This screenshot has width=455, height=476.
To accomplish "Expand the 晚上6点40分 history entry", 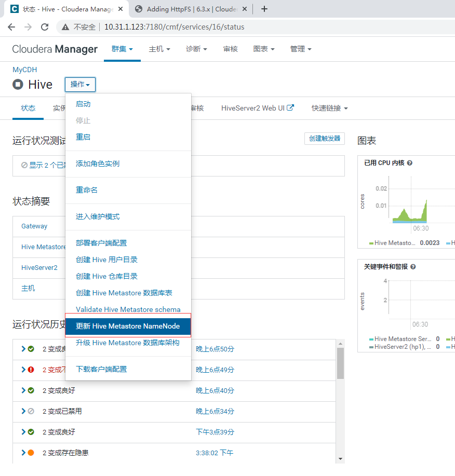I will [x=23, y=390].
